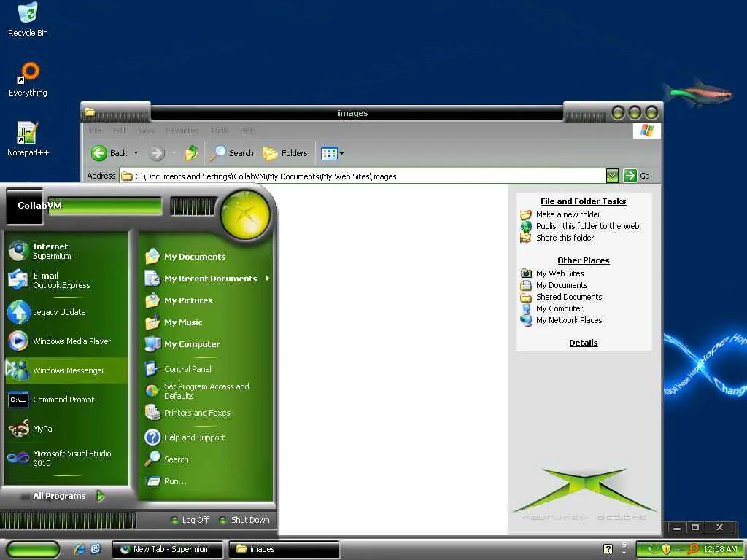
Task: Open Microsoft Visual Studio 2010
Action: click(x=66, y=458)
